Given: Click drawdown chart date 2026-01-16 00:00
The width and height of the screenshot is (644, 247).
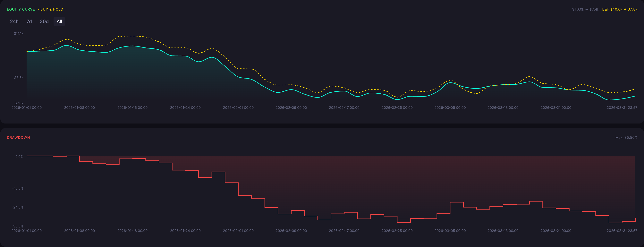Looking at the screenshot, I should pyautogui.click(x=132, y=231).
